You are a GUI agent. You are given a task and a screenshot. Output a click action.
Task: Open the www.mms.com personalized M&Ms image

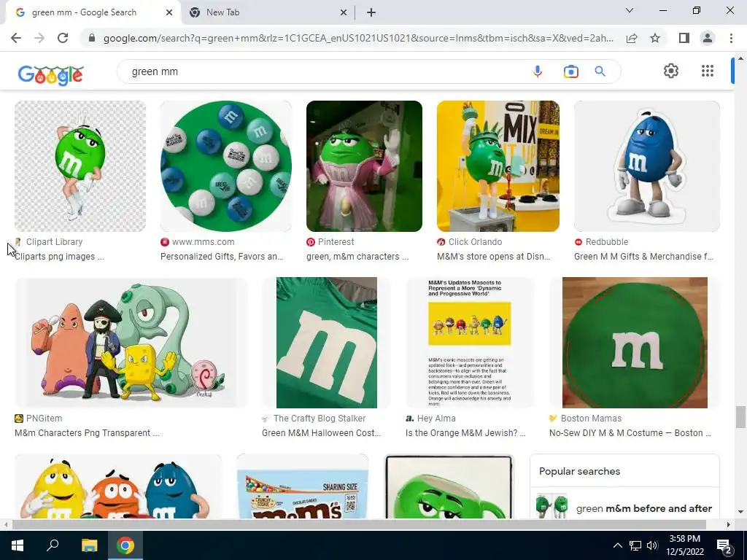[226, 166]
